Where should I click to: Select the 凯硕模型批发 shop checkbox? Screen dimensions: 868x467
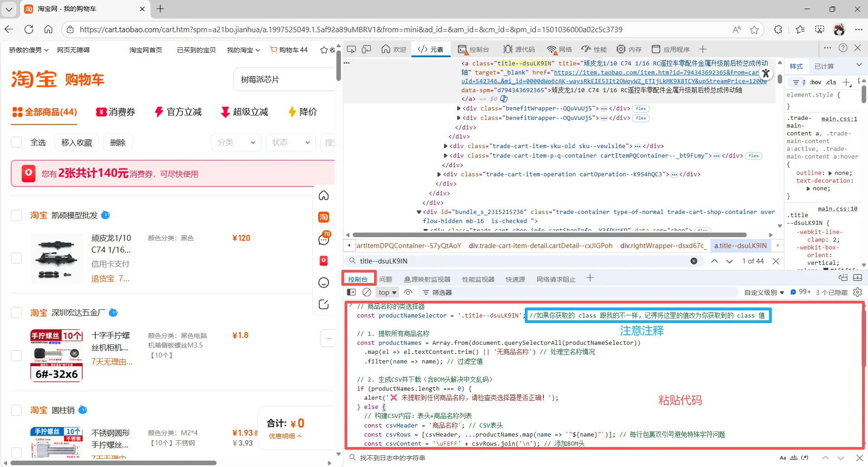click(x=16, y=215)
